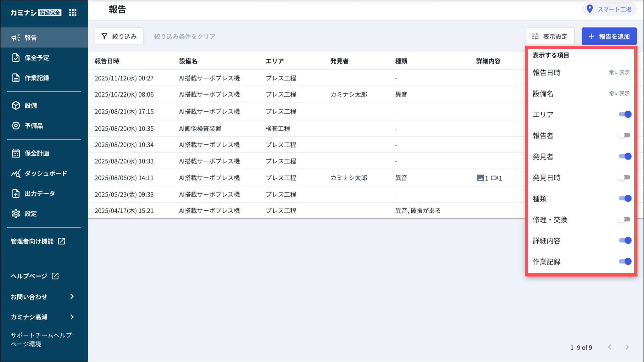Click the smart factory location pin icon

pos(590,9)
